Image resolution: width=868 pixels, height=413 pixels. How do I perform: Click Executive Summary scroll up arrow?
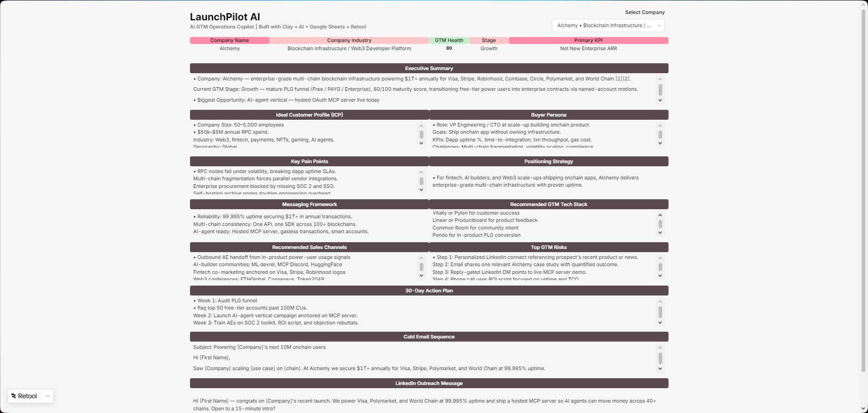660,79
